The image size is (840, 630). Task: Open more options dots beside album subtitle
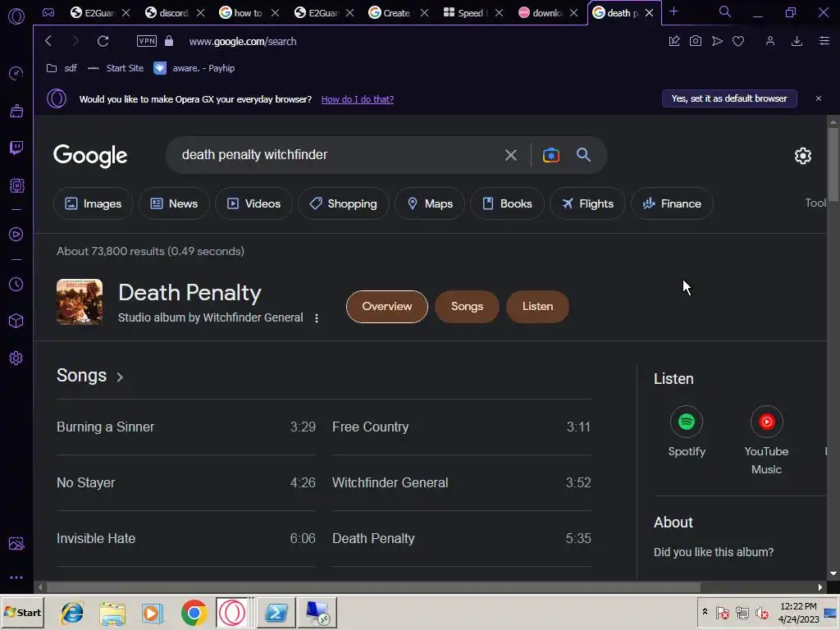point(317,318)
